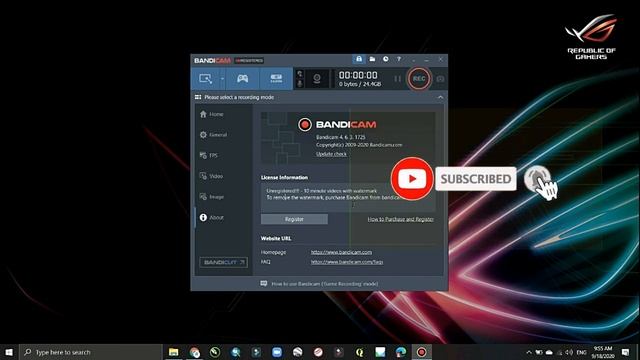Click the Register button
This screenshot has width=640, height=360.
(x=294, y=219)
